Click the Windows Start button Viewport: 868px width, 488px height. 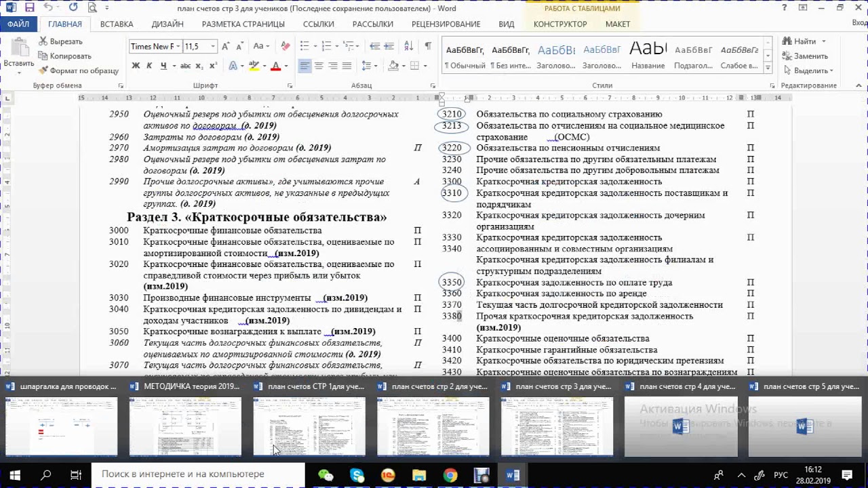point(15,474)
